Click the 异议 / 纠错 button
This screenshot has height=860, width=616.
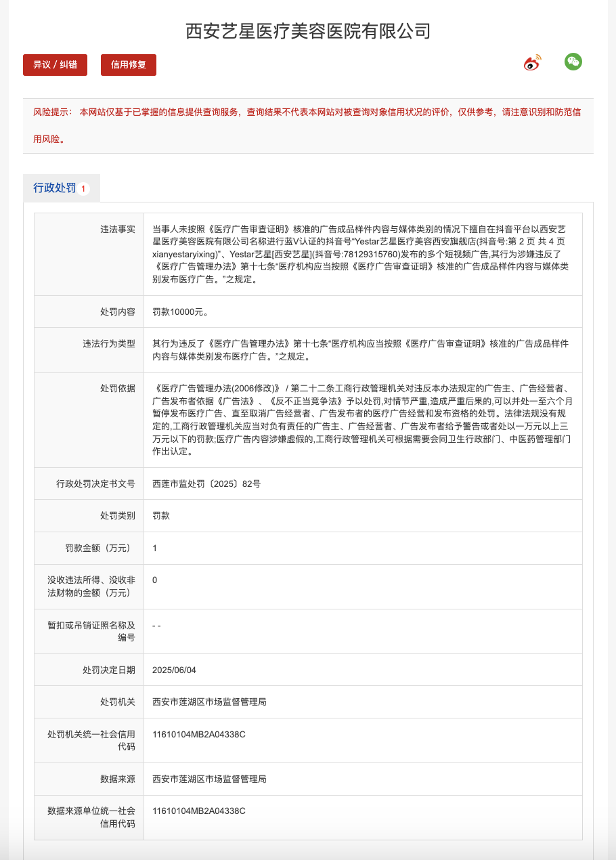(55, 65)
